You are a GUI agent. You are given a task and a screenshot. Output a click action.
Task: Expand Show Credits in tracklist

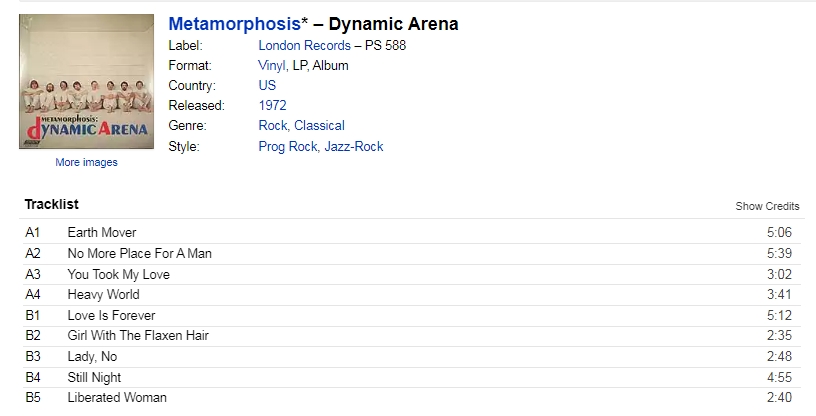[x=767, y=206]
